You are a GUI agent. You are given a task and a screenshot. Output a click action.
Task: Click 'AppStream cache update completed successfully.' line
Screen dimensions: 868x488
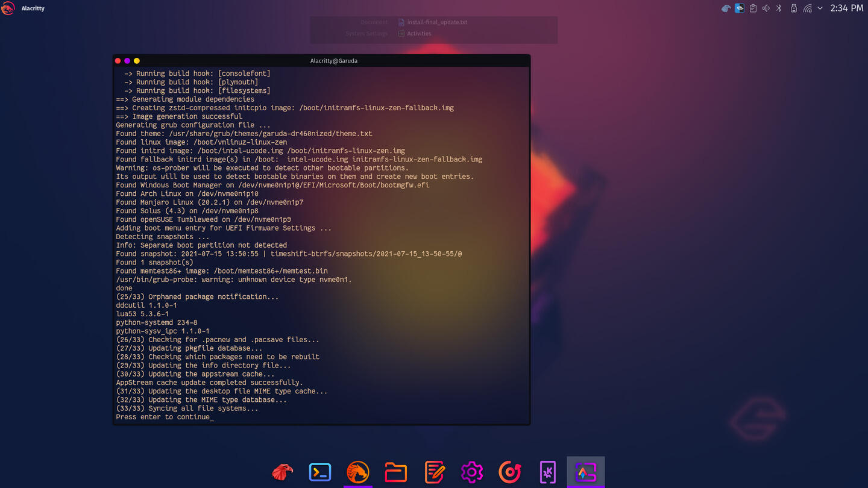pyautogui.click(x=209, y=383)
